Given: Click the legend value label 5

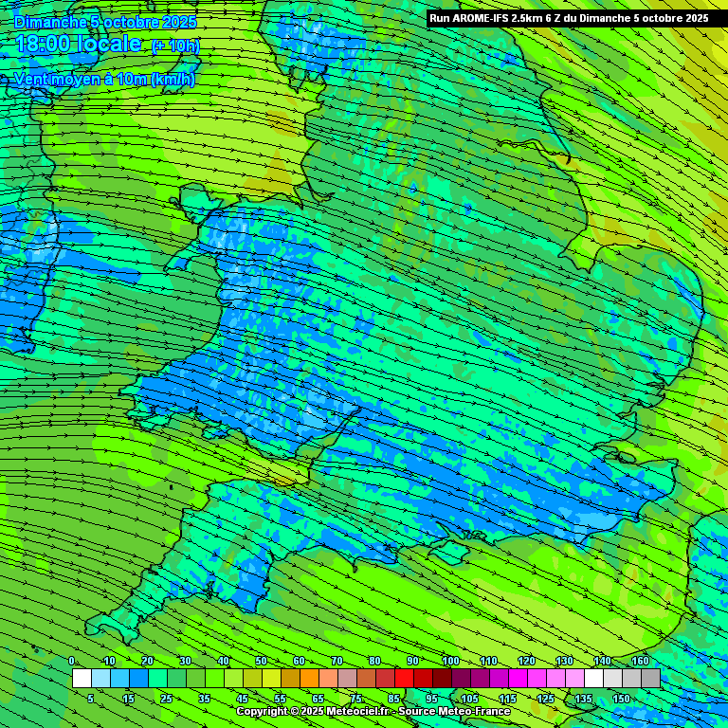Looking at the screenshot, I should tap(91, 699).
